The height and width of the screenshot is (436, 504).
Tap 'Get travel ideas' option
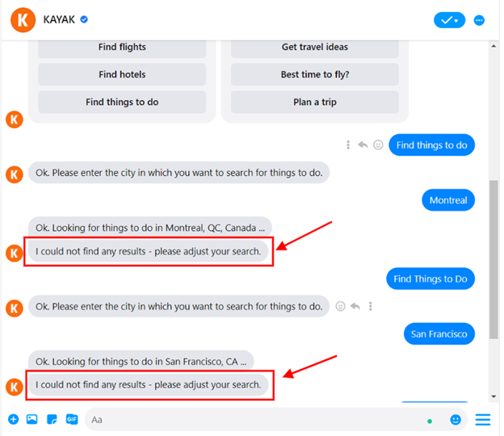coord(314,48)
